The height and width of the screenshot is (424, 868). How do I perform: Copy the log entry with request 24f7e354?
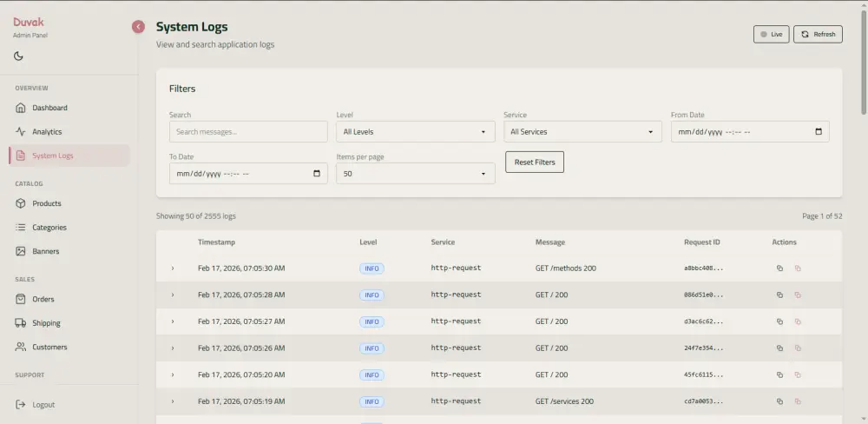[779, 348]
